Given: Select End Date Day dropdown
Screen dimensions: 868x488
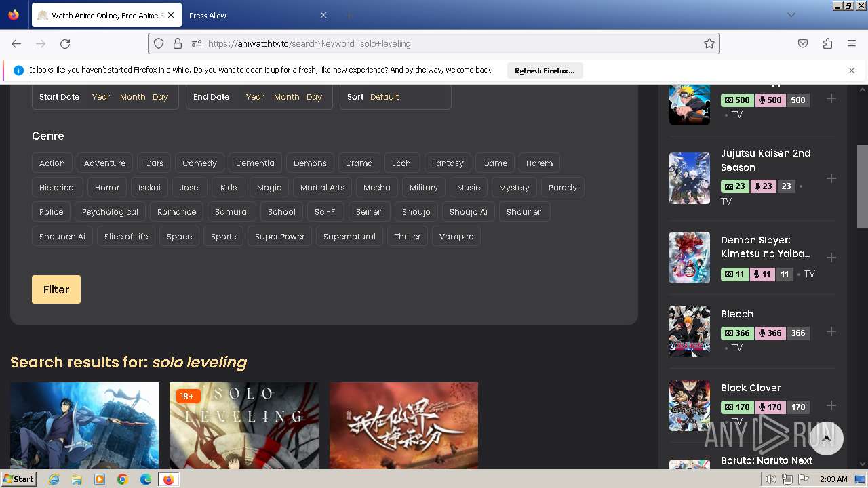Looking at the screenshot, I should 315,97.
